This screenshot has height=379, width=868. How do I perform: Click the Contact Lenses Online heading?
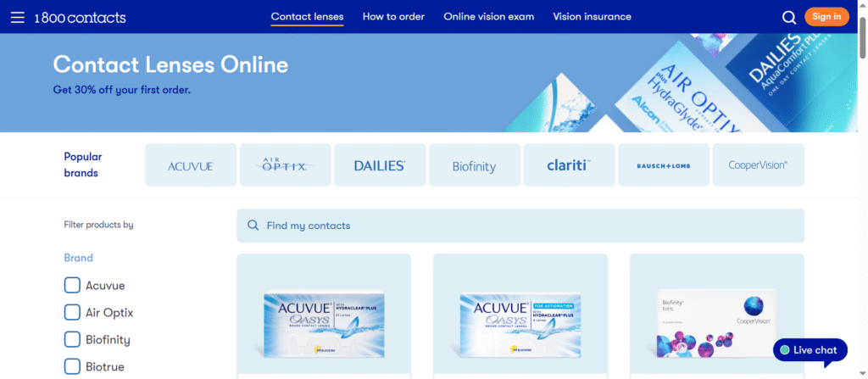coord(170,64)
